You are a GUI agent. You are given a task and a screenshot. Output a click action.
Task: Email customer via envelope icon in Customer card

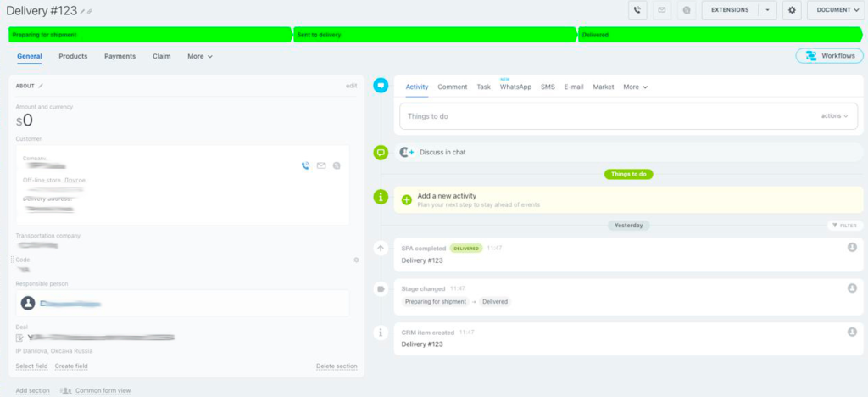point(321,165)
